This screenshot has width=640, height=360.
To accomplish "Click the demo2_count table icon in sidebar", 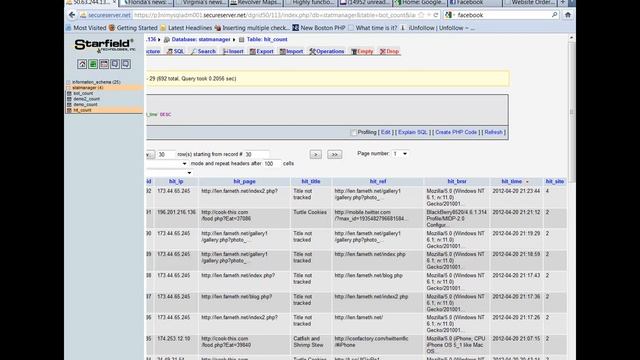I will [x=69, y=99].
